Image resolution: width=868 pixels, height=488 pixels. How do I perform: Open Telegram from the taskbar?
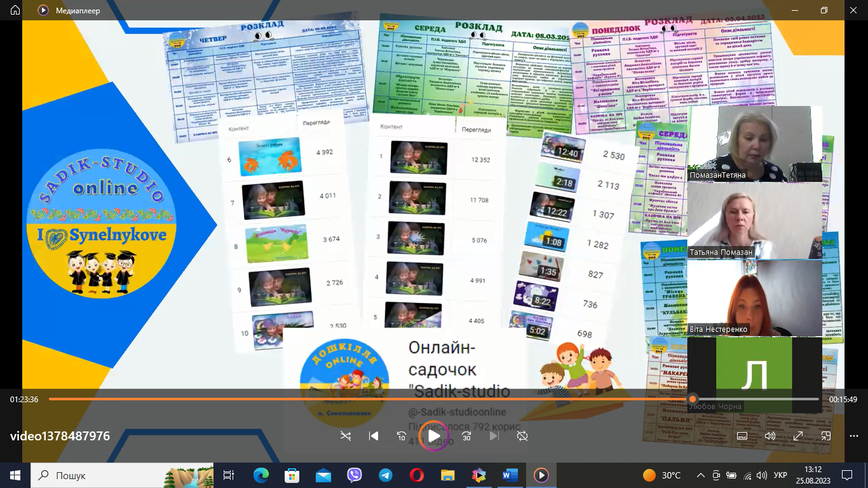(x=386, y=475)
